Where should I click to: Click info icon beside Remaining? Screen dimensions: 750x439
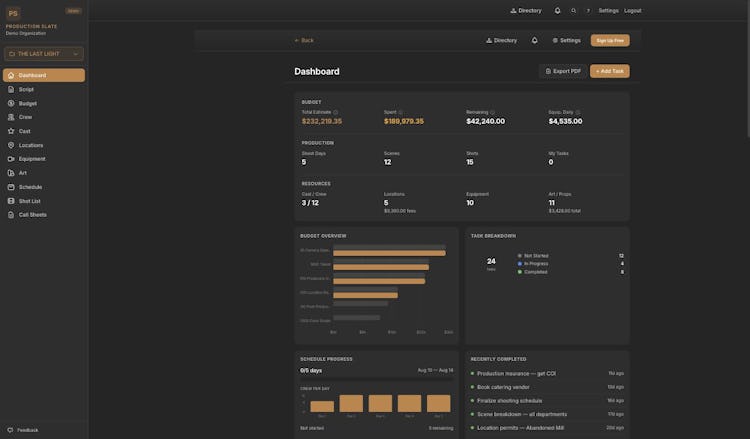(x=492, y=112)
